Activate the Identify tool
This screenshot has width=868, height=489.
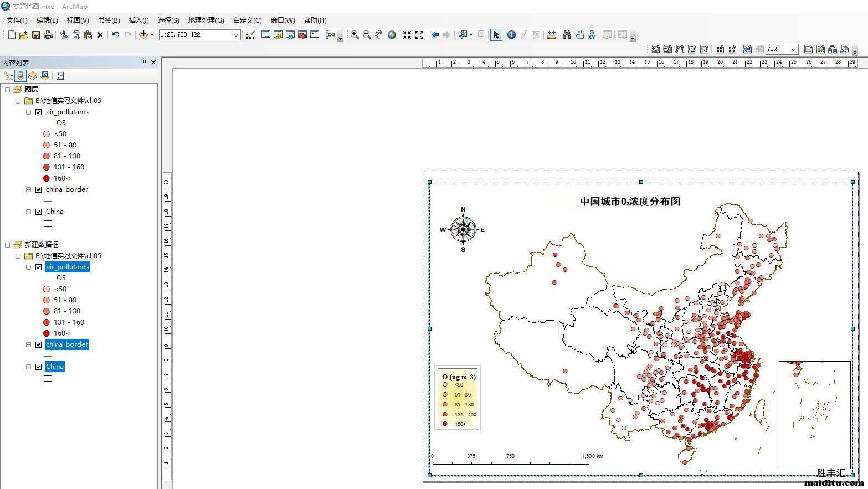511,35
